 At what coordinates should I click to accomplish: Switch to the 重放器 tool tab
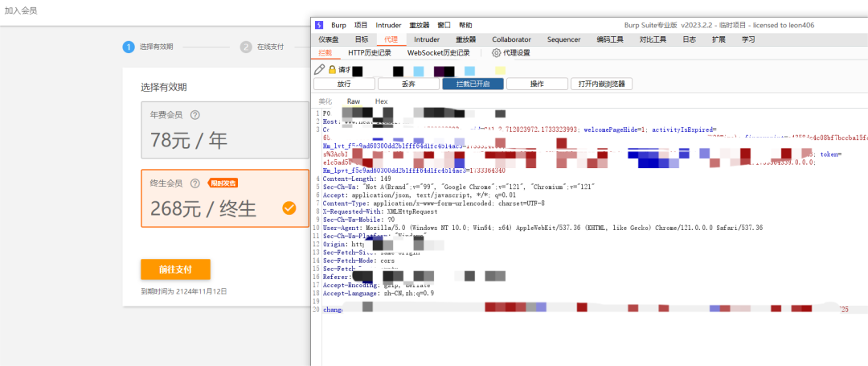[x=466, y=39]
